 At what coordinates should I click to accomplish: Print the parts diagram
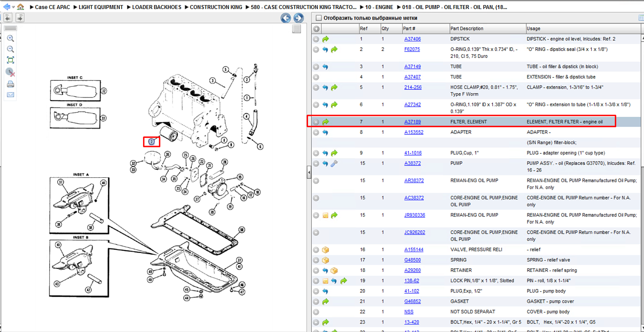(11, 84)
